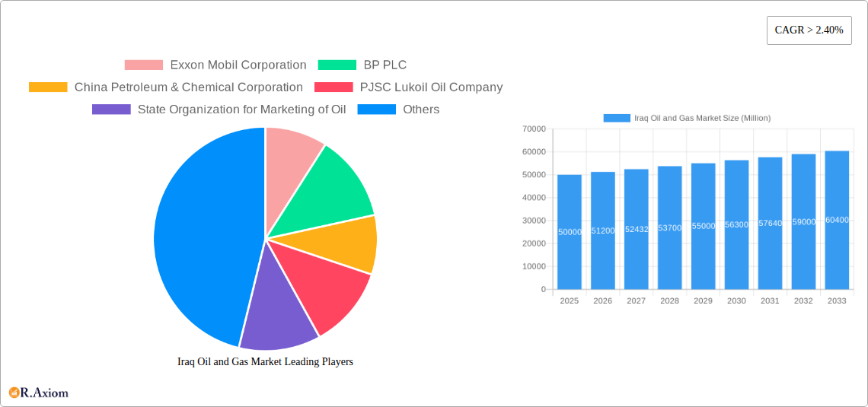Click the 2029 x-axis label
The height and width of the screenshot is (407, 868).
point(703,300)
